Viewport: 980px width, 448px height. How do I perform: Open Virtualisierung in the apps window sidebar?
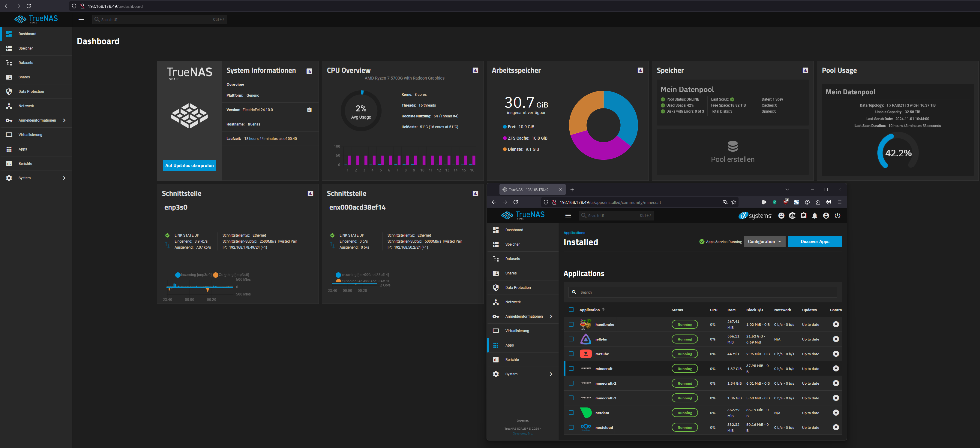point(523,331)
